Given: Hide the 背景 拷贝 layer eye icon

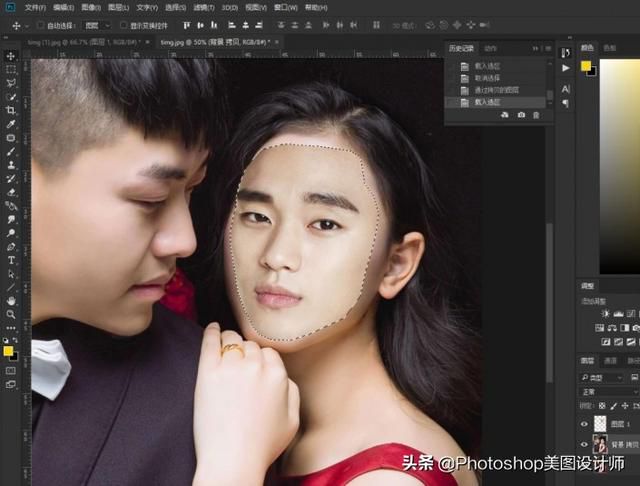Looking at the screenshot, I should pyautogui.click(x=584, y=445).
